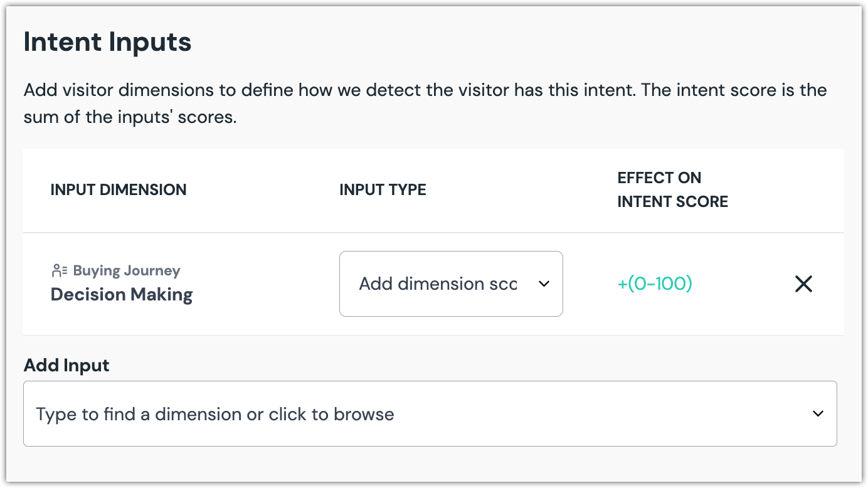Click the Input Type column header
Viewport: 868px width, 488px height.
(x=383, y=190)
